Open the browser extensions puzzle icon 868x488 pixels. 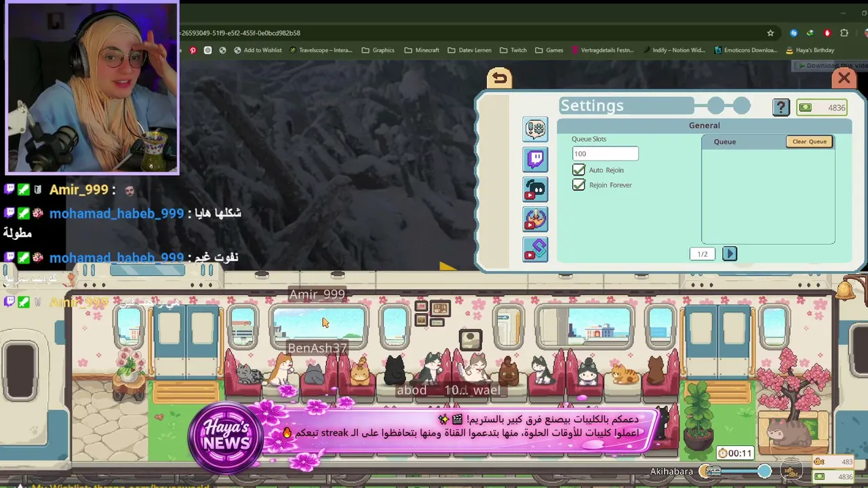click(x=844, y=33)
